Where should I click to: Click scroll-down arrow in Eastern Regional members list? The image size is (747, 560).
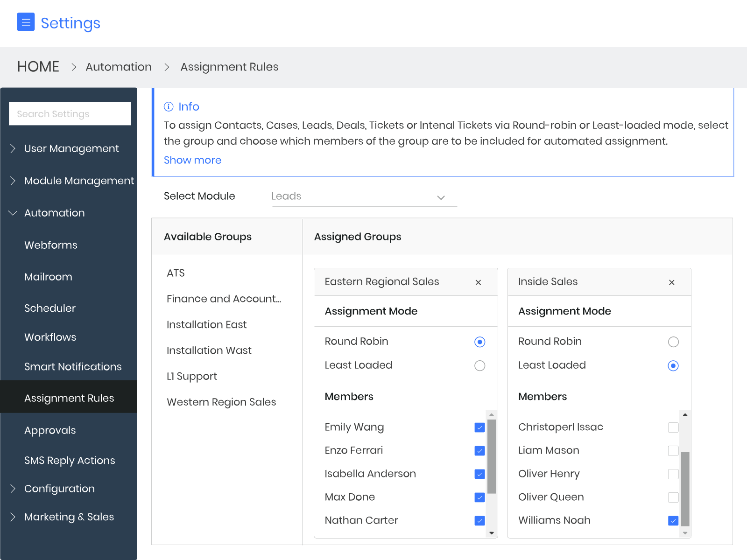click(x=492, y=533)
